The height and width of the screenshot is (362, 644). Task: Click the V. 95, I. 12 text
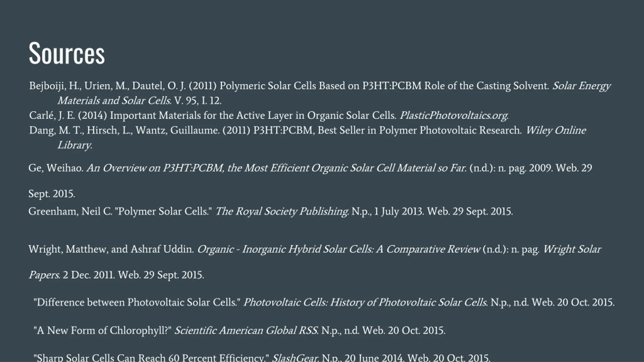click(x=198, y=101)
